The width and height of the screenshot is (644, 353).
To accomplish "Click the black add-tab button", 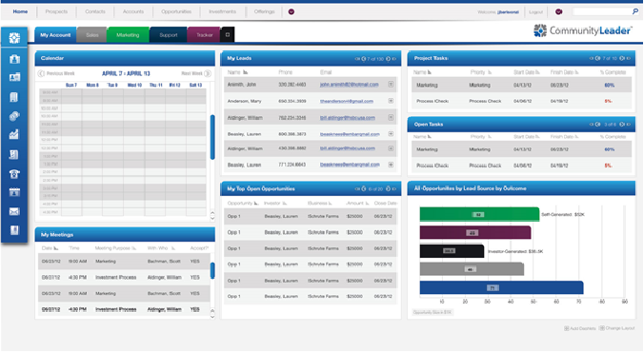I will (228, 35).
